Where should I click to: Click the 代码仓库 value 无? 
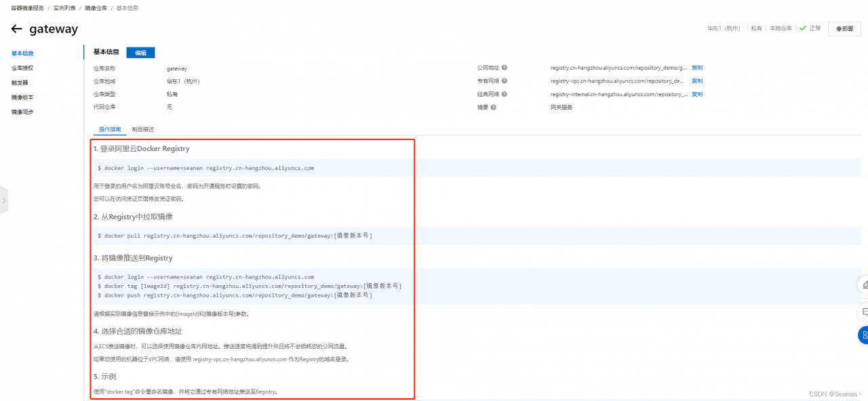pyautogui.click(x=170, y=107)
